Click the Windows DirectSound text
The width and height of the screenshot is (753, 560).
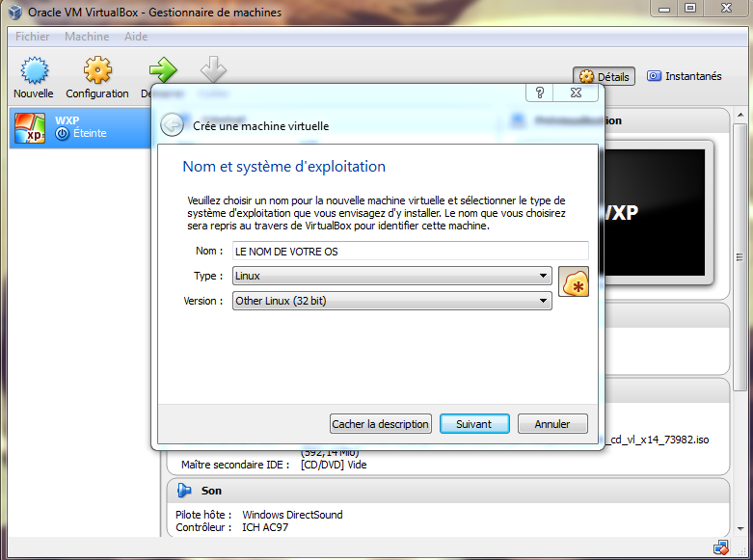(292, 515)
